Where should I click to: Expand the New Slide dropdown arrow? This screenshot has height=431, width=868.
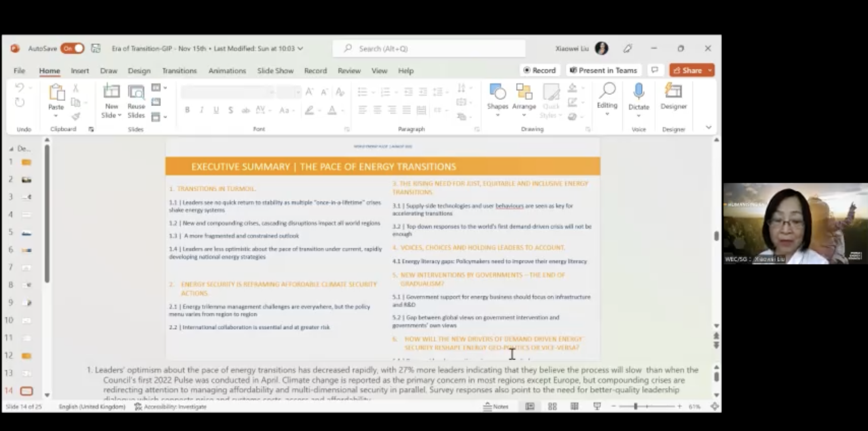point(119,115)
